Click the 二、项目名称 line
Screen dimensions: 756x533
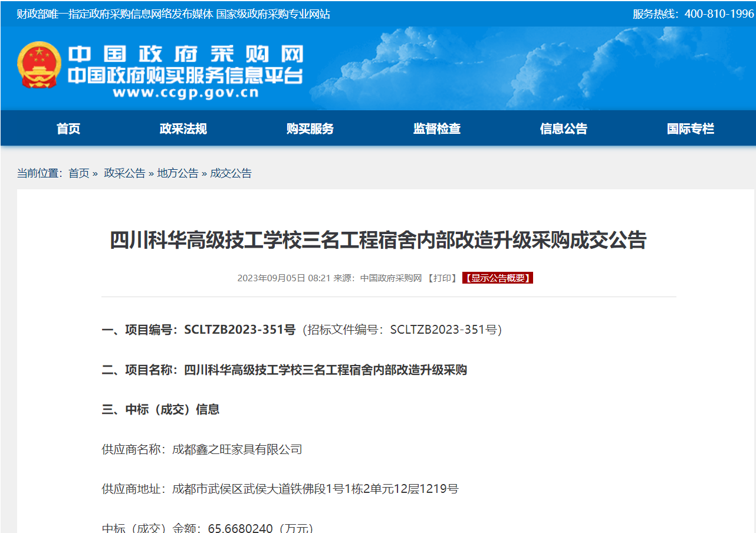click(284, 370)
